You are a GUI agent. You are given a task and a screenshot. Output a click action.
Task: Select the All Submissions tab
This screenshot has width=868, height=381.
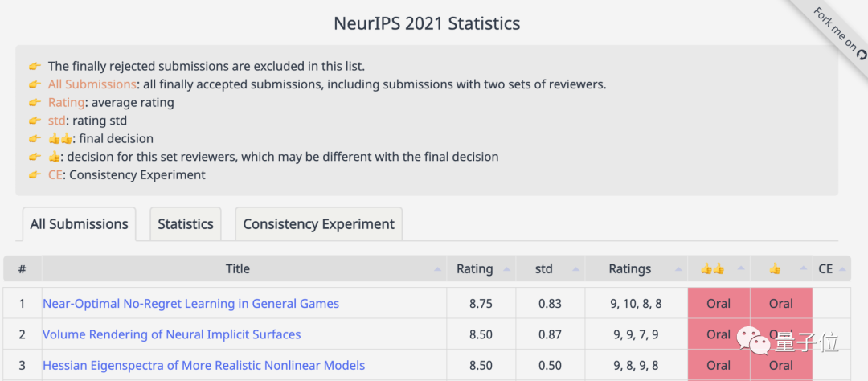(x=79, y=224)
